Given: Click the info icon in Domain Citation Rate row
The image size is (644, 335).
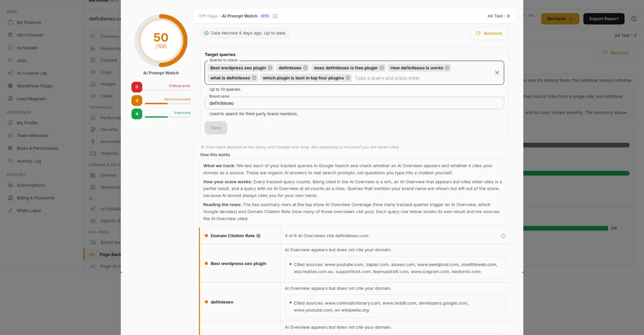Looking at the screenshot, I should 503,236.
